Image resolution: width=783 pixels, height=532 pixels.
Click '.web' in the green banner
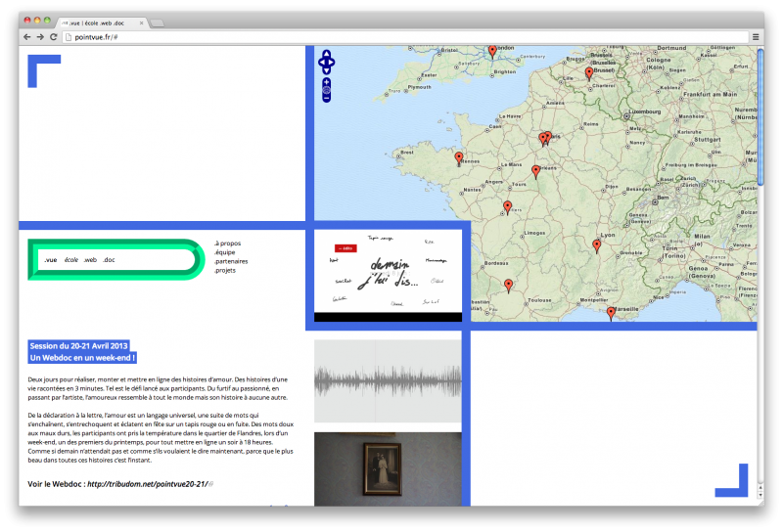coord(90,260)
